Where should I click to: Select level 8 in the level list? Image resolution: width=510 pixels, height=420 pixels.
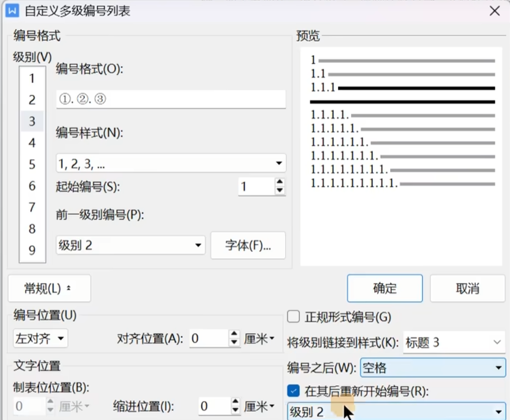32,228
